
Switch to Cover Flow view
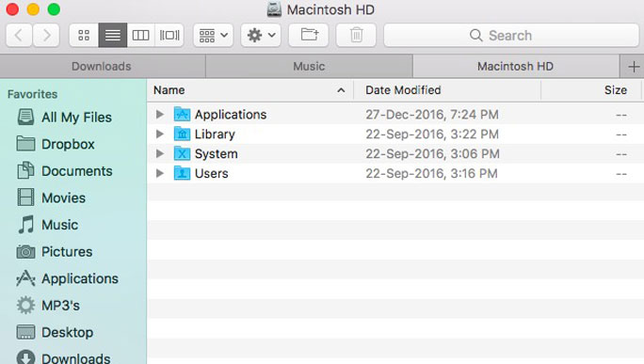(169, 36)
